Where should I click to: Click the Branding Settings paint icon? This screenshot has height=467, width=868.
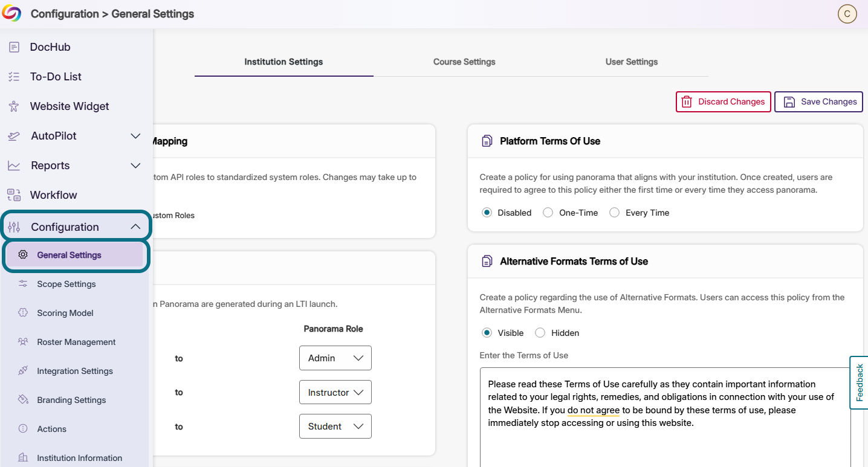(x=23, y=399)
